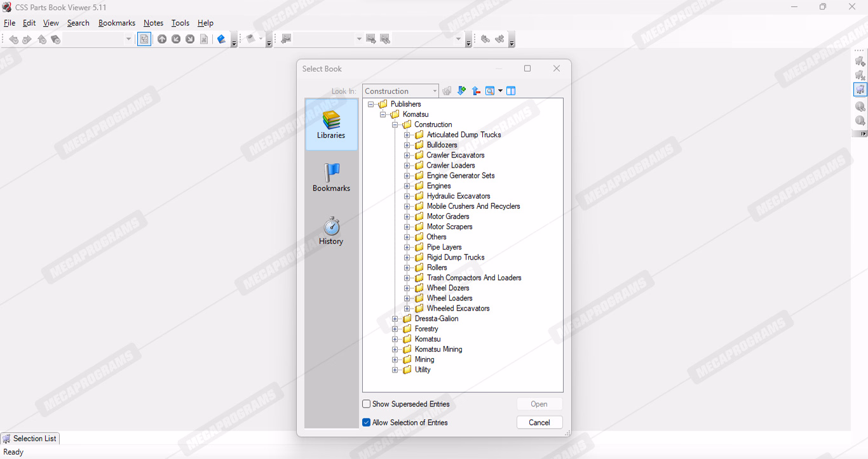Toggle the split columns view icon

click(511, 91)
